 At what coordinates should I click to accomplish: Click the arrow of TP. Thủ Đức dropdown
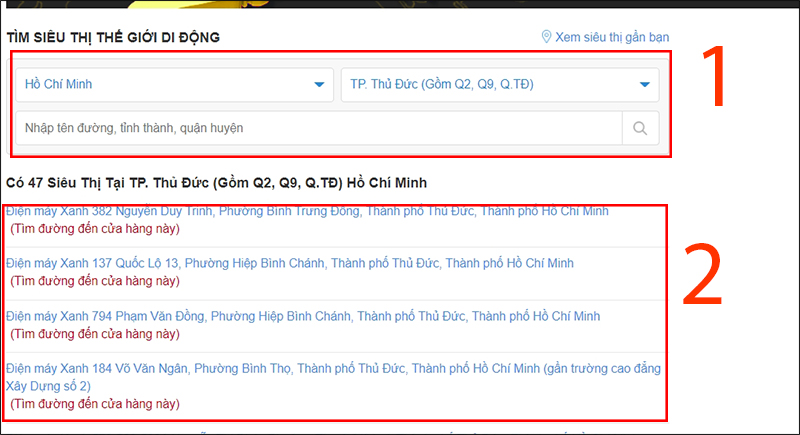point(644,84)
